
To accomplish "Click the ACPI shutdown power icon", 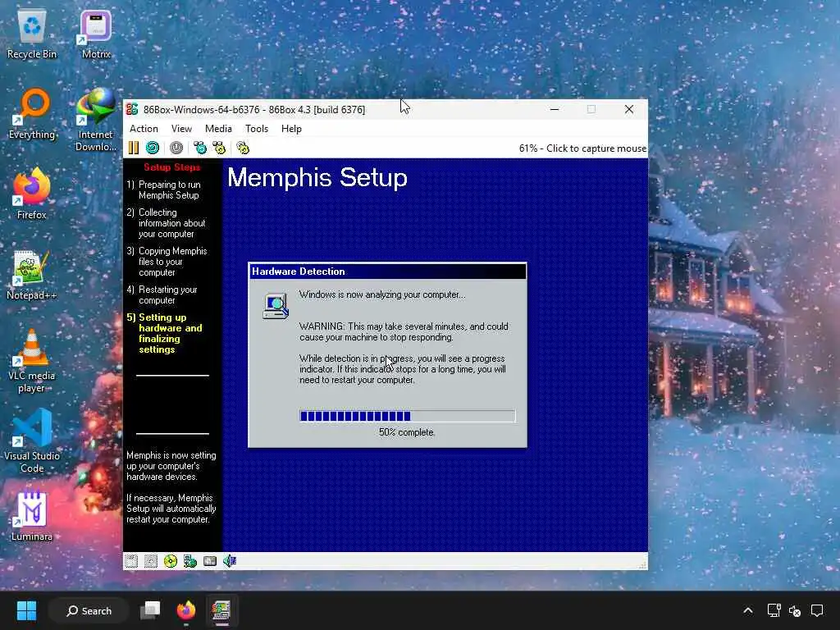I will click(x=176, y=148).
